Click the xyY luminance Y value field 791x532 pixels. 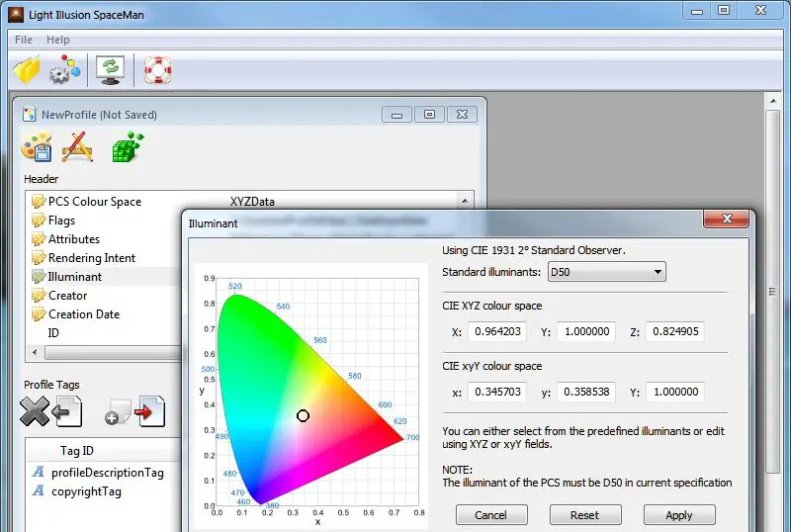(x=675, y=392)
